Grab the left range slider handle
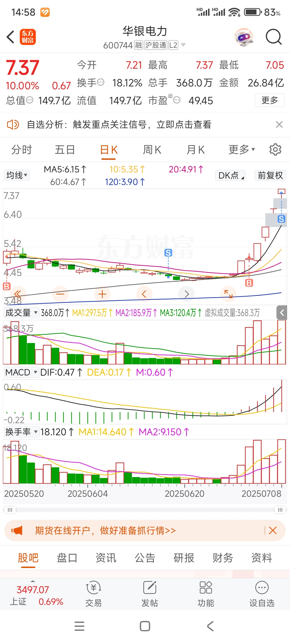Viewport: 290px width, 644px height. (10, 510)
